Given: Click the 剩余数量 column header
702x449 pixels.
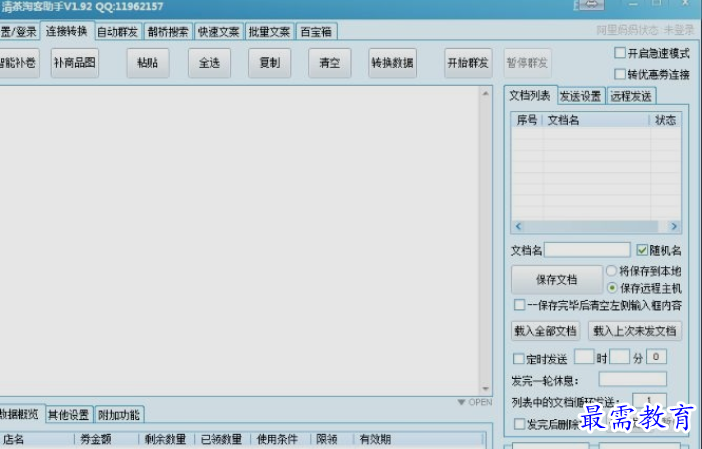Looking at the screenshot, I should coord(167,439).
